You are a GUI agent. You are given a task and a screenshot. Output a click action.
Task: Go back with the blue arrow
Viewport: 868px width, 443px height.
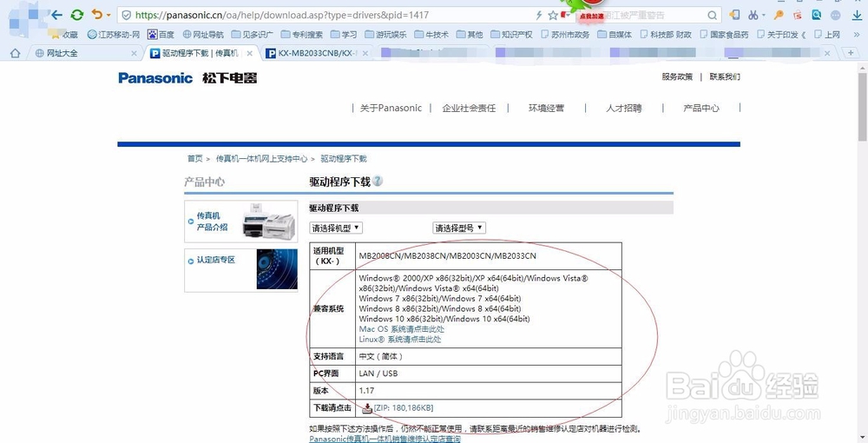click(57, 15)
